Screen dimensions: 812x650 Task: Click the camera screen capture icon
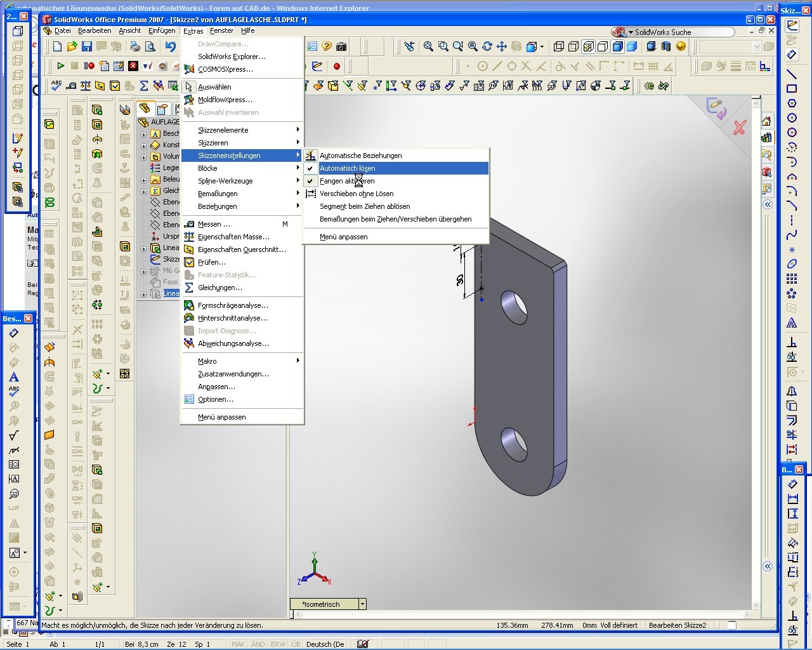click(x=341, y=46)
